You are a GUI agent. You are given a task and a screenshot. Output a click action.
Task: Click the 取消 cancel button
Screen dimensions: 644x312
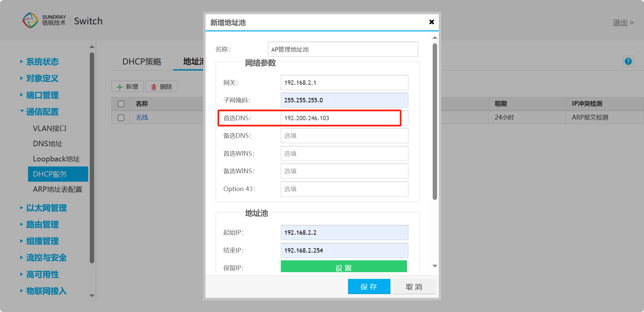[414, 287]
